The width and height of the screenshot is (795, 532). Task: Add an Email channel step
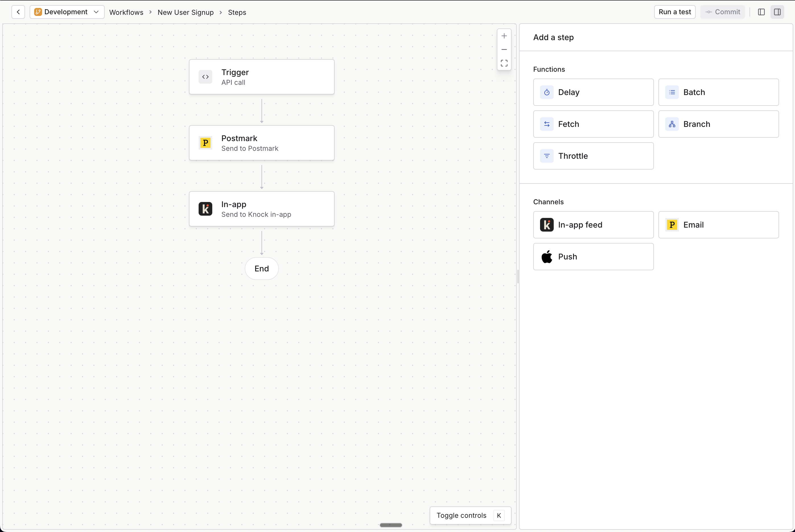point(718,225)
